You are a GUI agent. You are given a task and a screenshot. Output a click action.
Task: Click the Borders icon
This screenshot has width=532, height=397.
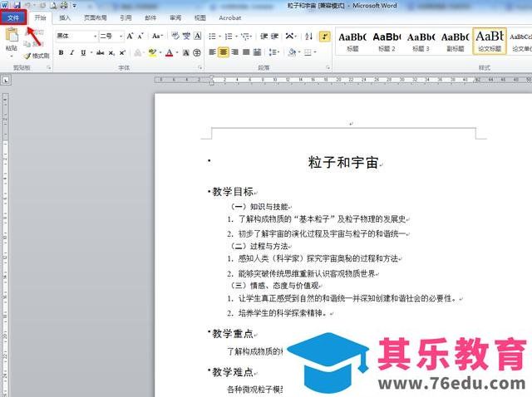(x=308, y=52)
